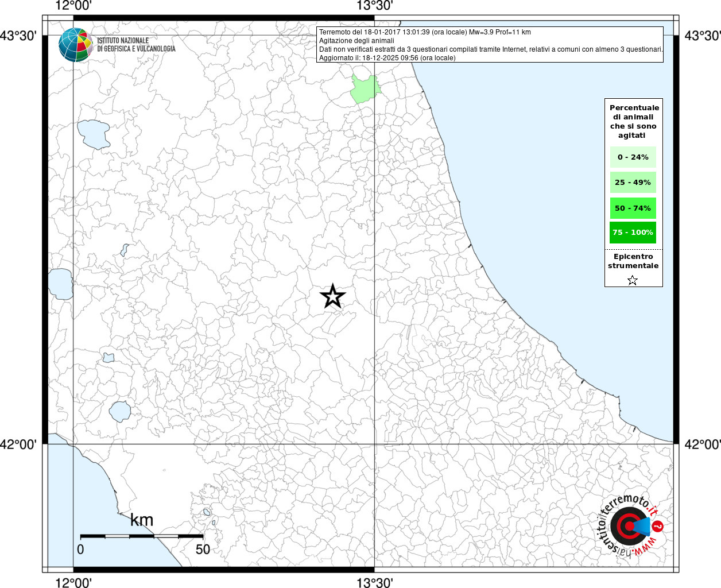
Task: Click the haisentitoilterremoto.it target logo
Action: click(x=630, y=527)
